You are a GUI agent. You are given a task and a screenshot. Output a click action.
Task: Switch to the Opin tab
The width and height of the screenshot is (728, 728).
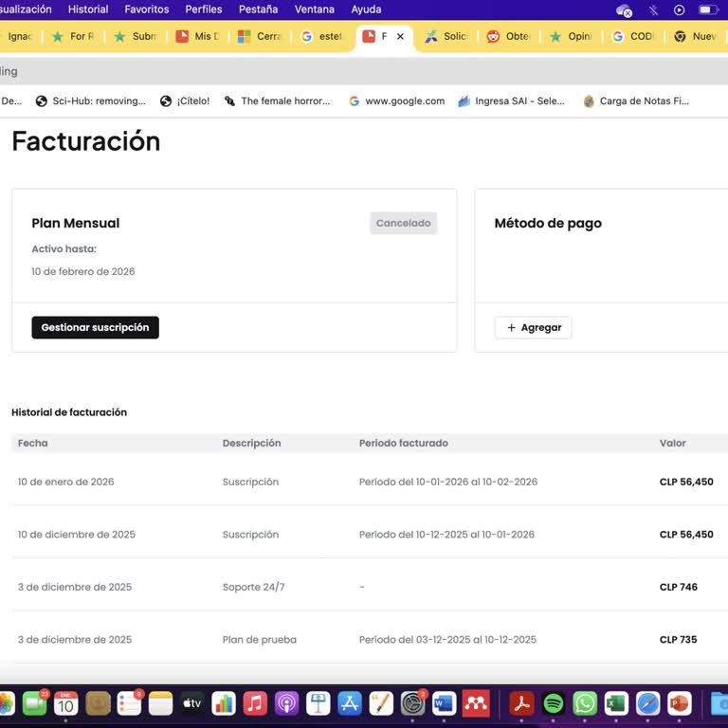point(571,36)
